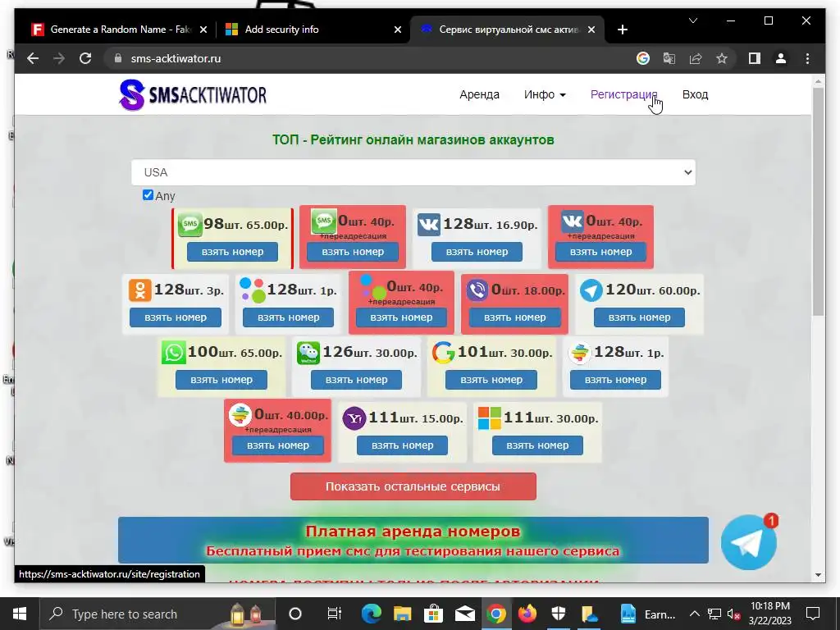
Task: Click the Windows search box
Action: [158, 614]
